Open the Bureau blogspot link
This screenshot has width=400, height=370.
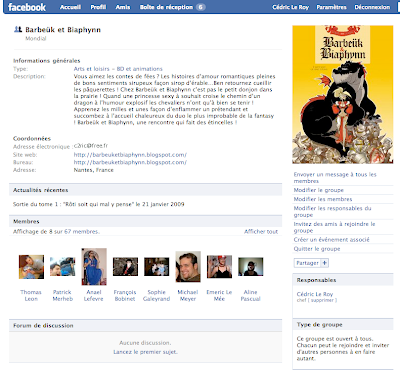130,163
